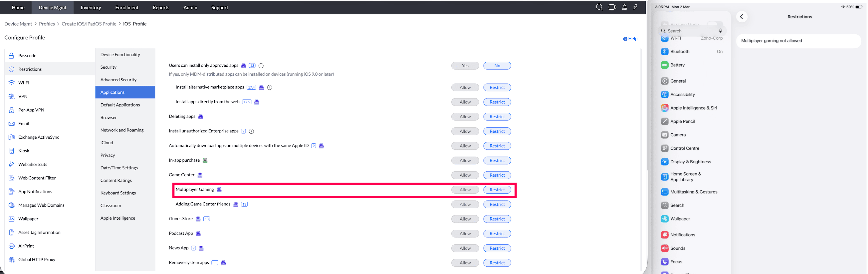Open the Admin menu
This screenshot has height=274, width=868.
point(190,7)
